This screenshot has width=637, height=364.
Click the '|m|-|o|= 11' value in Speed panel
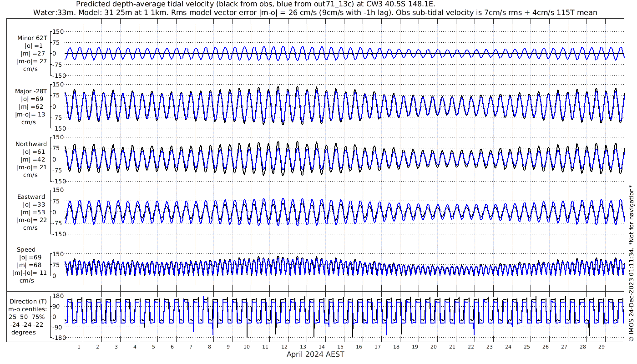[30, 273]
